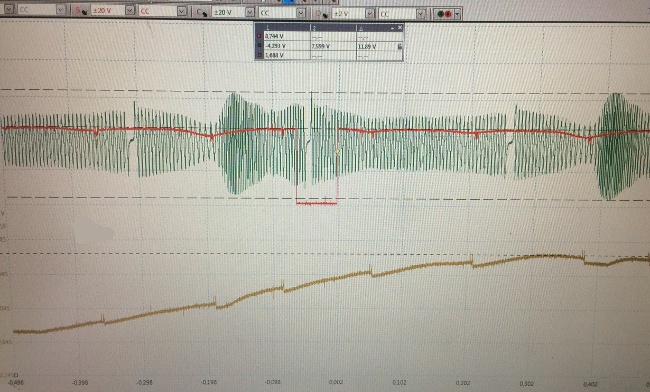The width and height of the screenshot is (650, 392).
Task: Click the red-green channel indicator icon
Action: coord(444,14)
